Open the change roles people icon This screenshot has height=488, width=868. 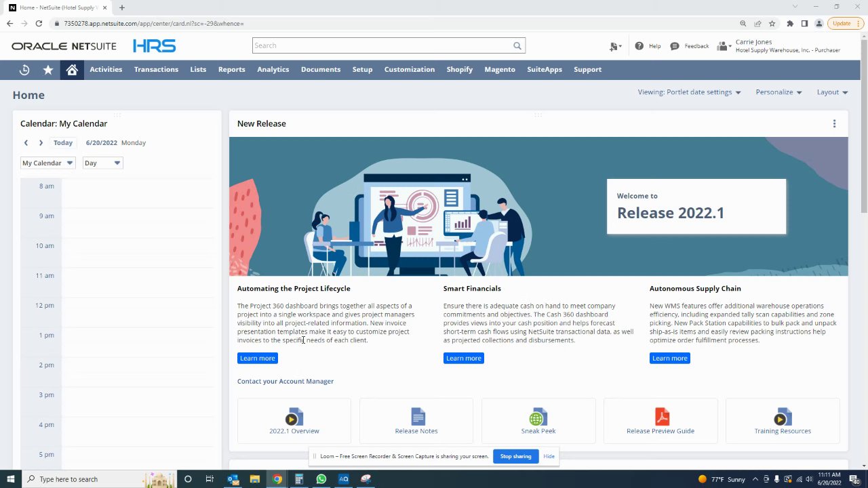click(724, 46)
